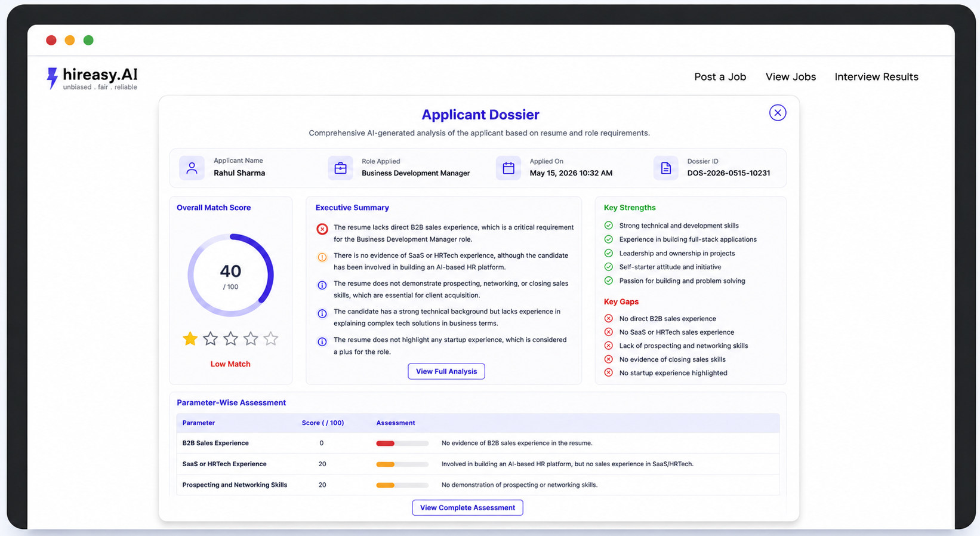Click check icon for full-stack applications experience

(609, 239)
